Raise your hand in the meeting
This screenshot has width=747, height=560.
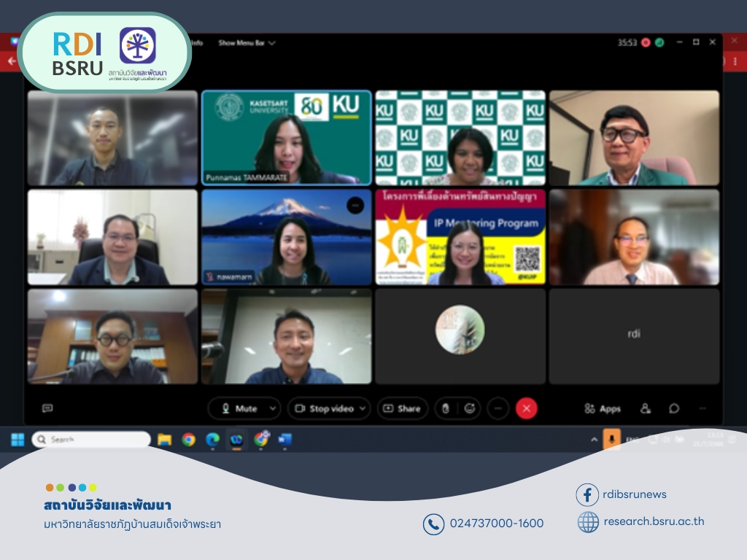[x=446, y=408]
